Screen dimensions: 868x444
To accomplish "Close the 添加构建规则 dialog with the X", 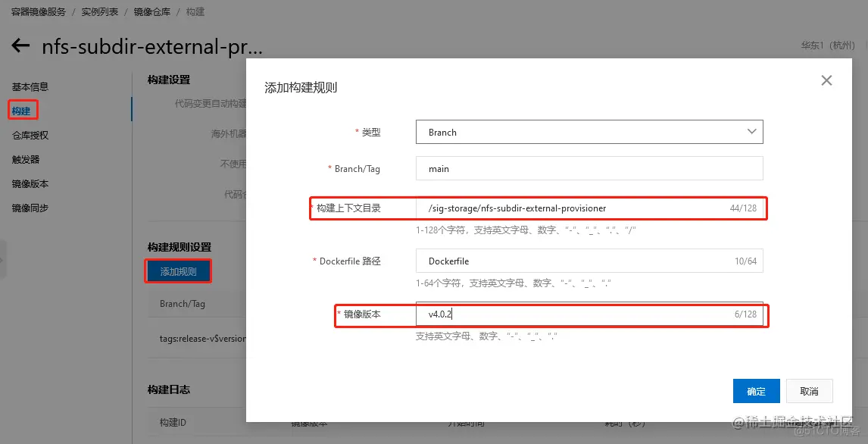I will click(x=826, y=80).
